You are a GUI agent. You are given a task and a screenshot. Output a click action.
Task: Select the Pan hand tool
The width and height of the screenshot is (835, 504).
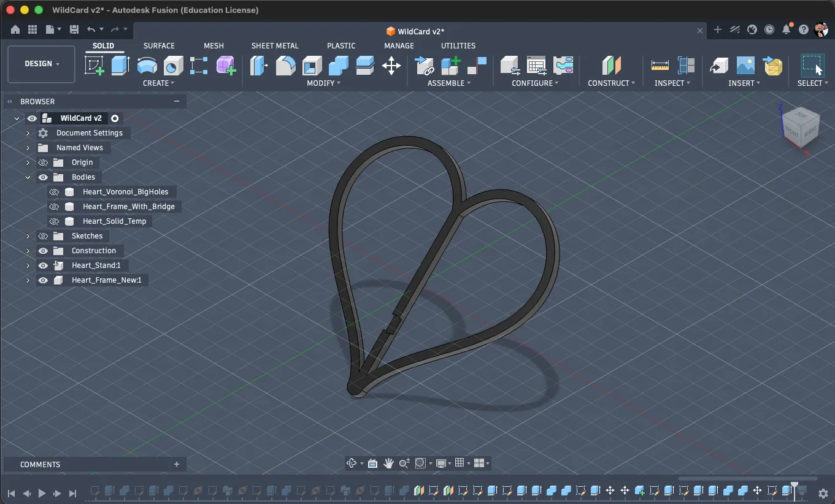[388, 464]
